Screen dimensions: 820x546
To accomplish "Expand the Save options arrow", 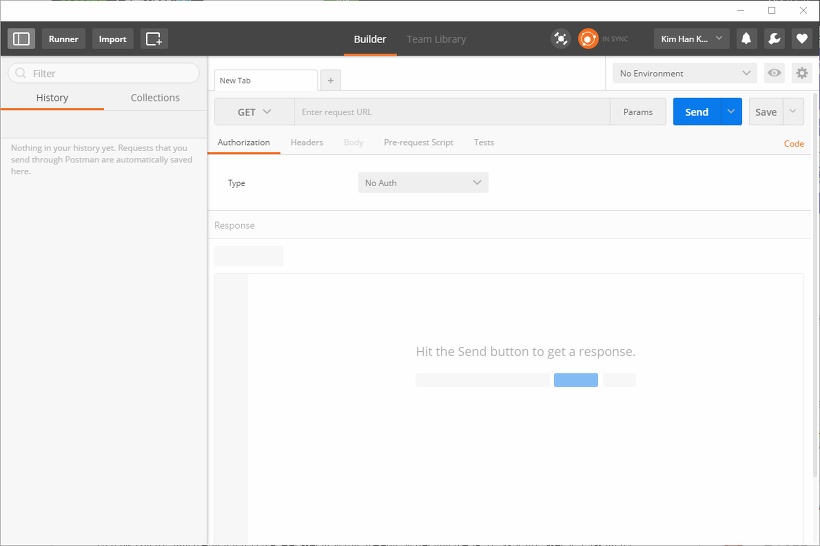I will tap(793, 112).
